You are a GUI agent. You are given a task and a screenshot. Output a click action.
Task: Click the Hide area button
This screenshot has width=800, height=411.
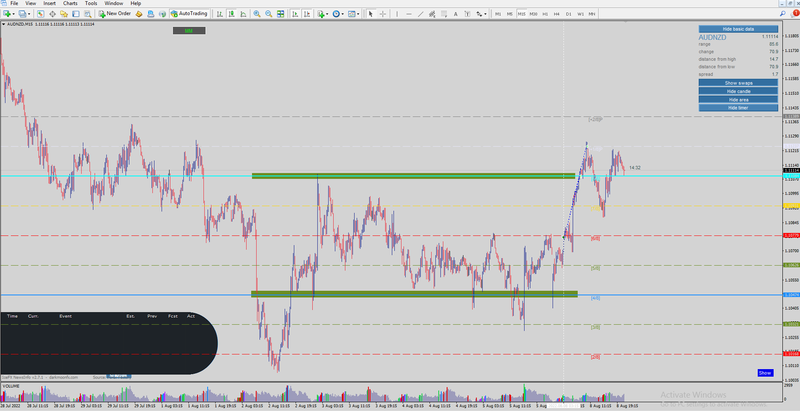(x=738, y=99)
